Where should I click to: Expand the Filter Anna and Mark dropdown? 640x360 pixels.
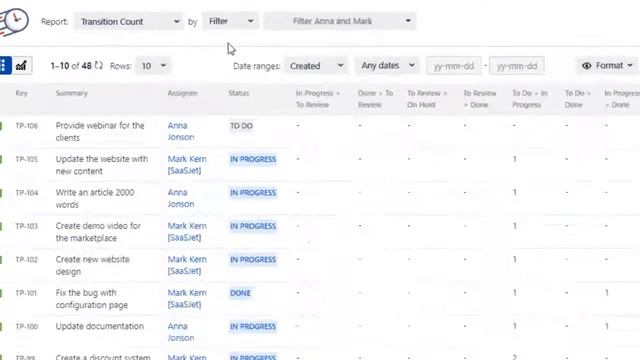click(x=340, y=21)
